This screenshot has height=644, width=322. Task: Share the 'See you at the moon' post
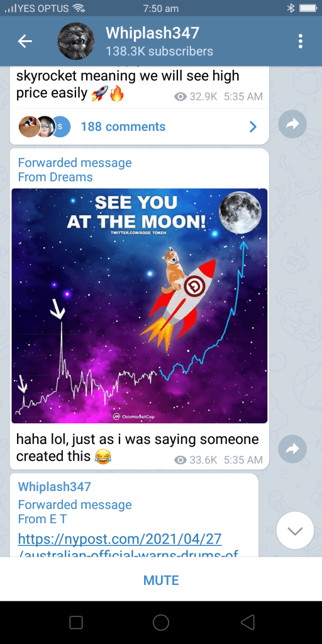pyautogui.click(x=292, y=449)
